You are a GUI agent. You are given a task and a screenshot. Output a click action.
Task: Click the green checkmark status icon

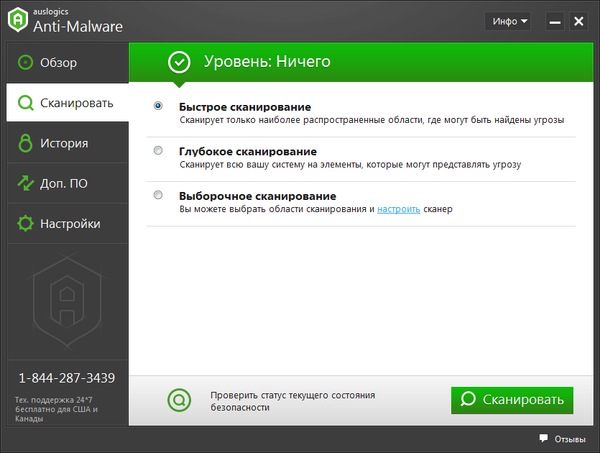(179, 62)
